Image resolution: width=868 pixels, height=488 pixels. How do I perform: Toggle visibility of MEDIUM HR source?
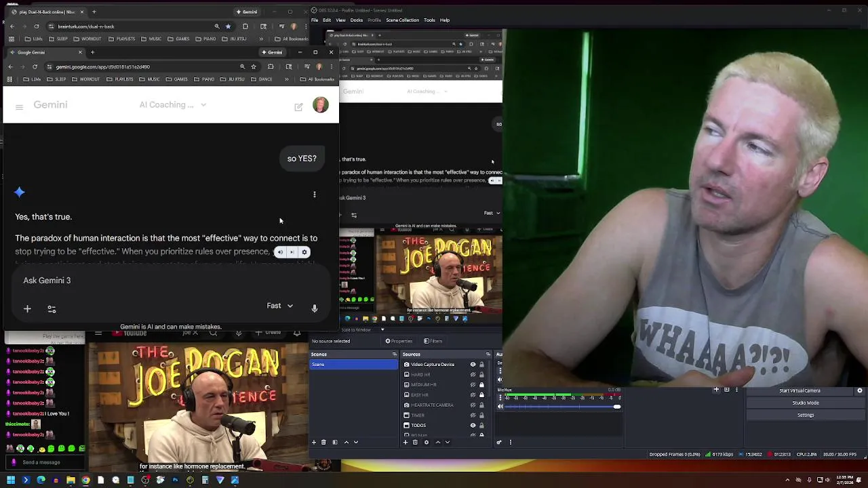point(473,385)
